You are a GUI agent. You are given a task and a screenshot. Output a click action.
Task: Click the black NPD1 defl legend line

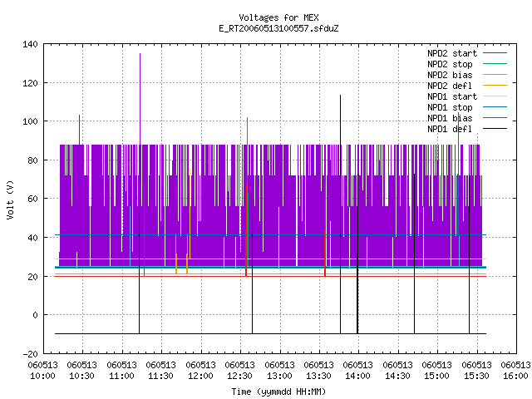point(495,129)
